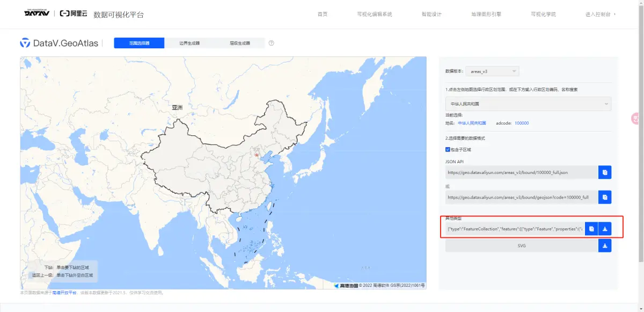Click the 中华人民共和国 place name link

pyautogui.click(x=472, y=123)
